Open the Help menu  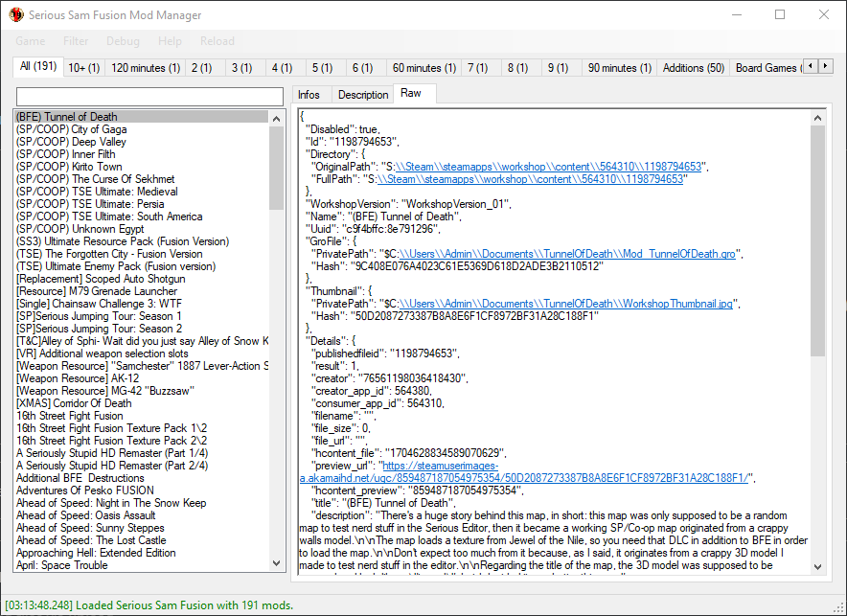[x=170, y=41]
